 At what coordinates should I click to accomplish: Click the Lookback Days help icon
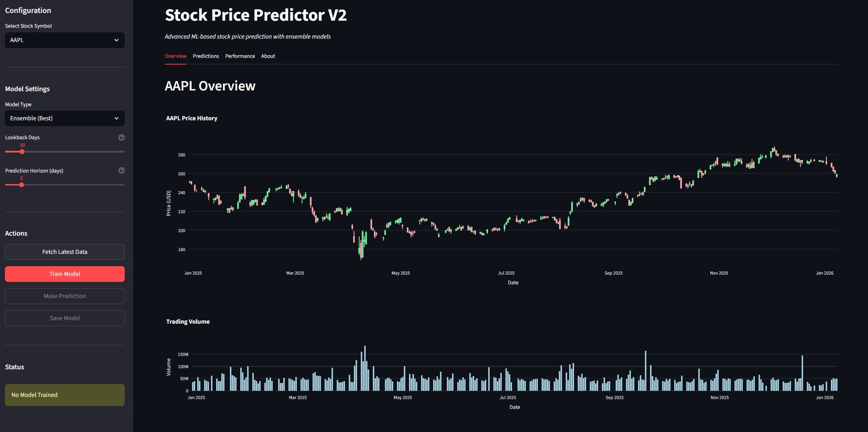point(121,137)
